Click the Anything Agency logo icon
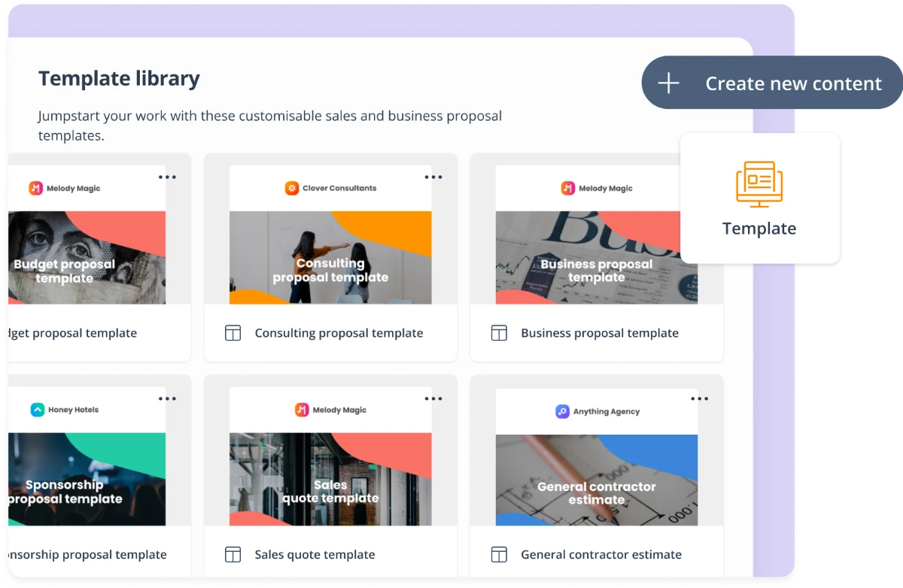The height and width of the screenshot is (588, 903). [562, 411]
